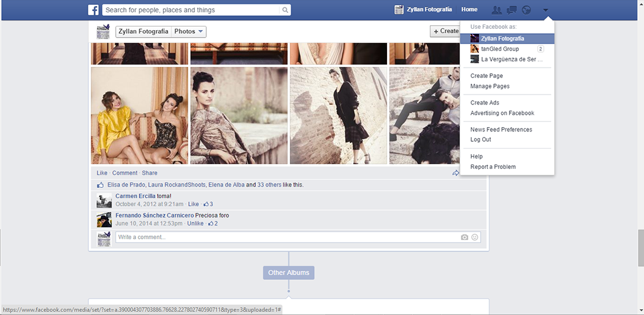This screenshot has width=644, height=315.
Task: Open the friend requests icon
Action: click(496, 10)
